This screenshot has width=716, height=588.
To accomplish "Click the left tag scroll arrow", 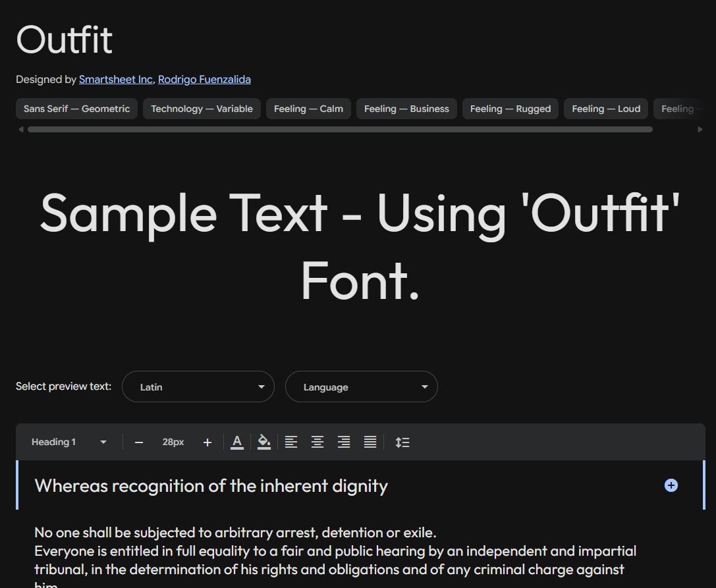I will (x=20, y=129).
